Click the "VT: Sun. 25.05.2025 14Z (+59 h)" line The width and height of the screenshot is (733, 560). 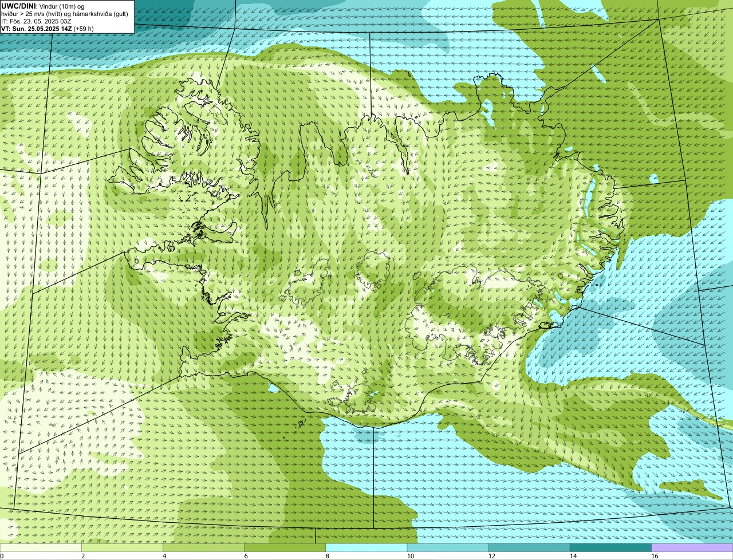pos(48,28)
